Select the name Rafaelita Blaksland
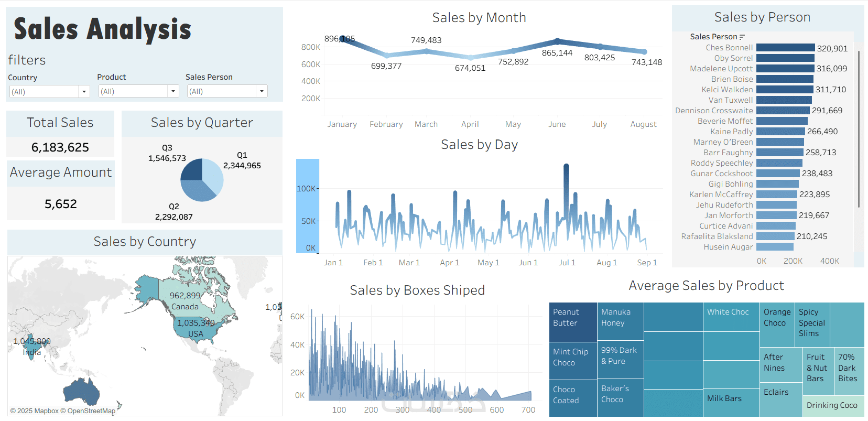This screenshot has width=868, height=421. coord(717,236)
